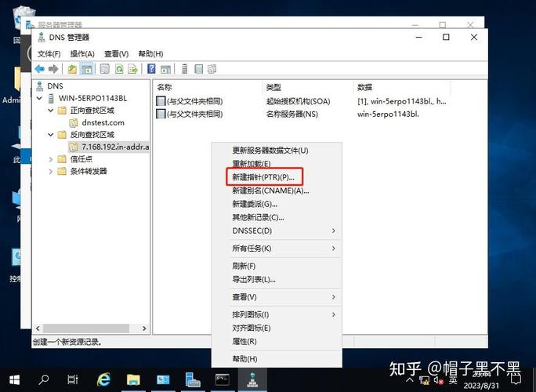The height and width of the screenshot is (392, 536).
Task: Choose 更新服务器数据文件(U)
Action: pyautogui.click(x=277, y=151)
